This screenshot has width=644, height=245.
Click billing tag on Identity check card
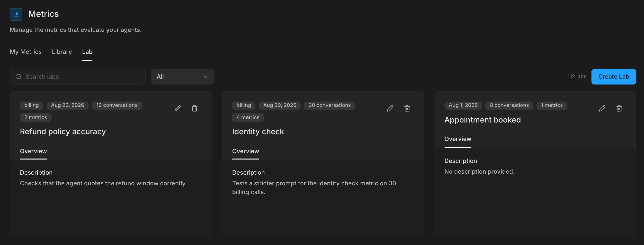coord(244,105)
